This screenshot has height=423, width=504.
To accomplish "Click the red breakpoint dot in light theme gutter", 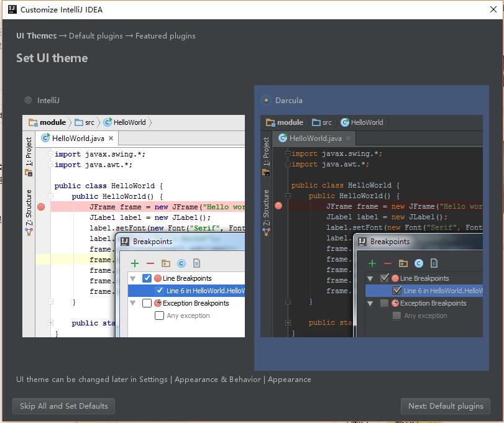I will 41,207.
